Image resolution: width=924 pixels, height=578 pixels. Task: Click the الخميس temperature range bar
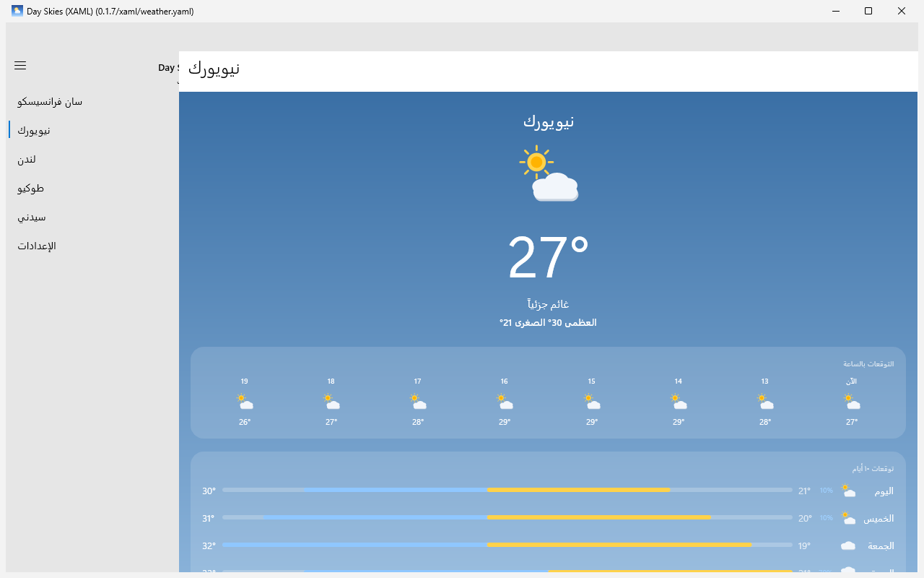[507, 517]
